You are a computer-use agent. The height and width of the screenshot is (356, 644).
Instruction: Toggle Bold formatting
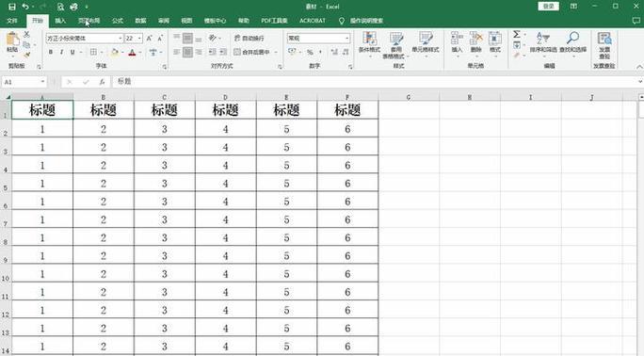pyautogui.click(x=51, y=52)
